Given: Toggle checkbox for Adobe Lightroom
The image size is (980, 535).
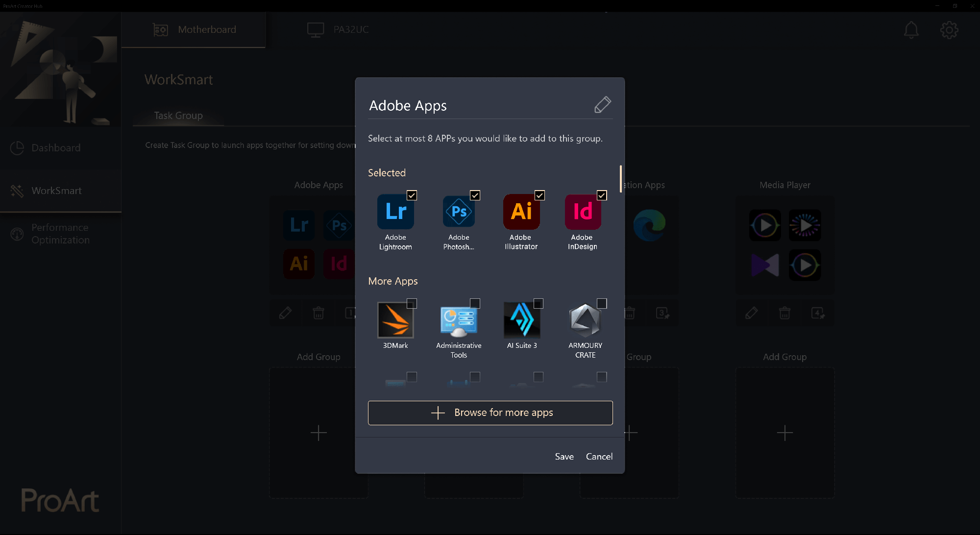Looking at the screenshot, I should pyautogui.click(x=412, y=195).
